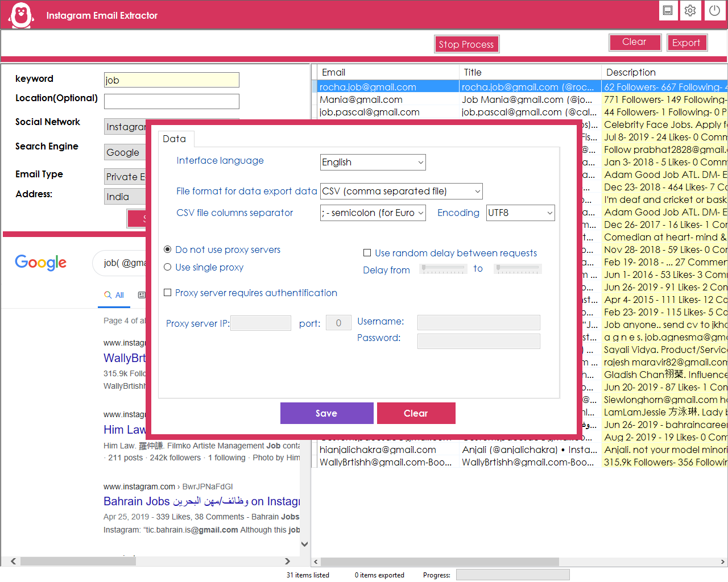Expand the file format for export dropdown
The height and width of the screenshot is (582, 728).
[x=402, y=192]
